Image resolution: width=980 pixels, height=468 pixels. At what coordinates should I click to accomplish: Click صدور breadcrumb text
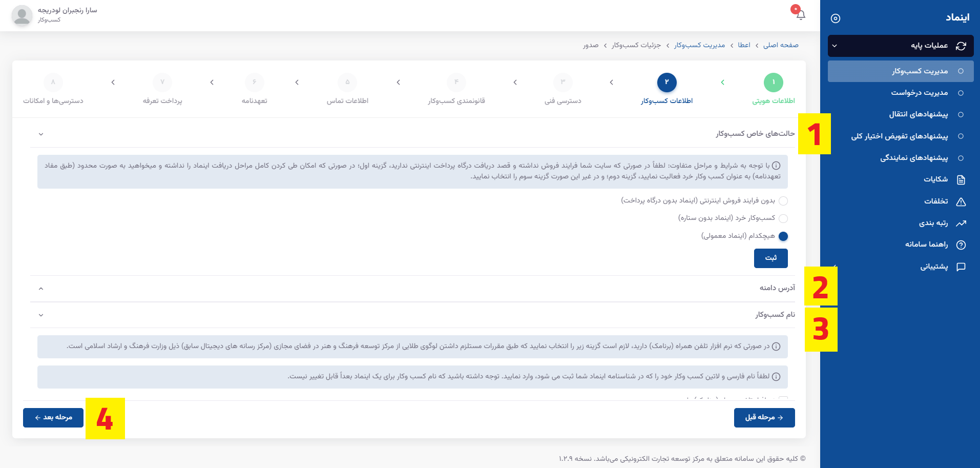(591, 45)
